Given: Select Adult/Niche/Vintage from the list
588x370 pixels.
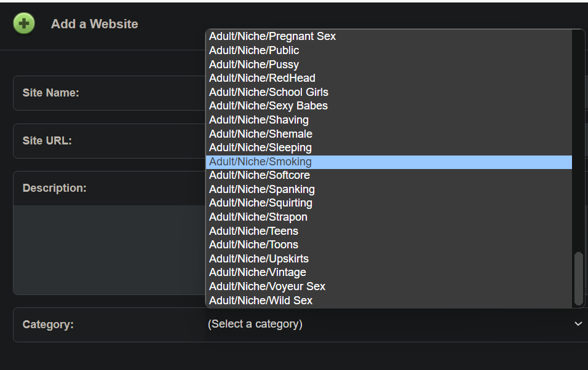Looking at the screenshot, I should pos(257,272).
